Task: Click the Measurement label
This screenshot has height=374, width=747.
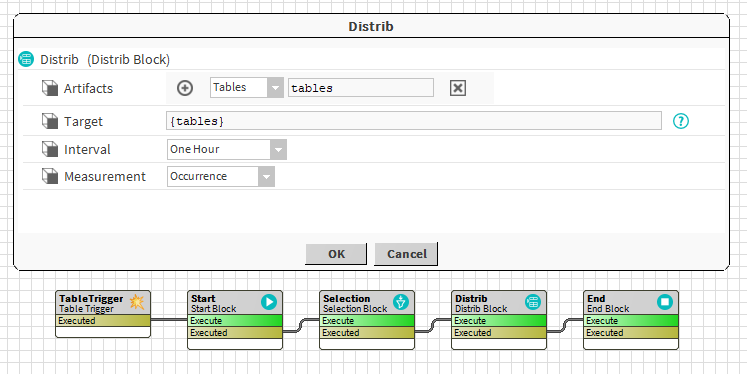Action: 105,177
